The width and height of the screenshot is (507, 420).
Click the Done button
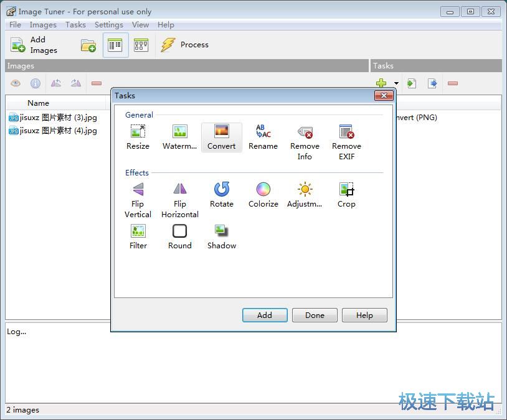315,315
